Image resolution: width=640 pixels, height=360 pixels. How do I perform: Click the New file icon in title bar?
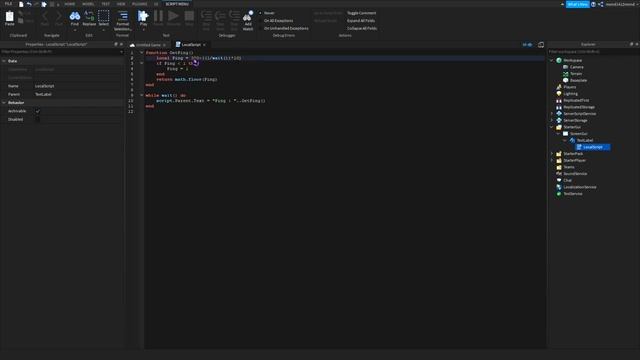point(21,4)
